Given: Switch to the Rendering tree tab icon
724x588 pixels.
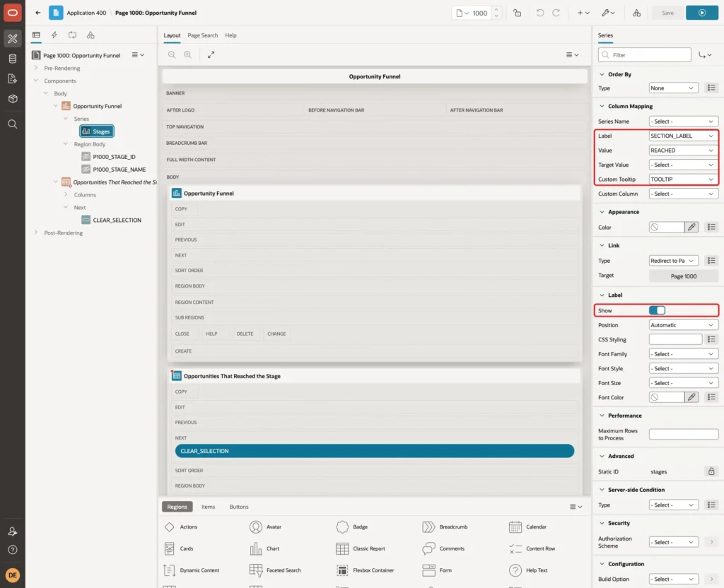Looking at the screenshot, I should tap(36, 35).
